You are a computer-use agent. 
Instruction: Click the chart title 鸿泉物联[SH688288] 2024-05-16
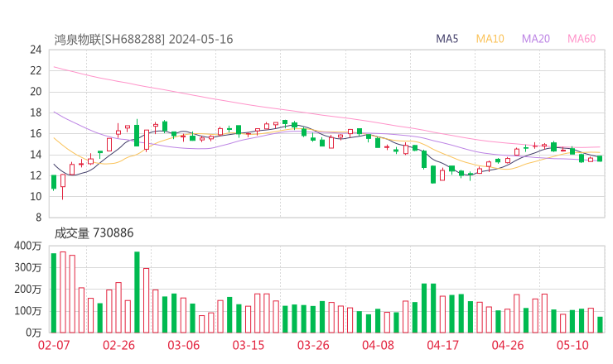click(x=143, y=40)
